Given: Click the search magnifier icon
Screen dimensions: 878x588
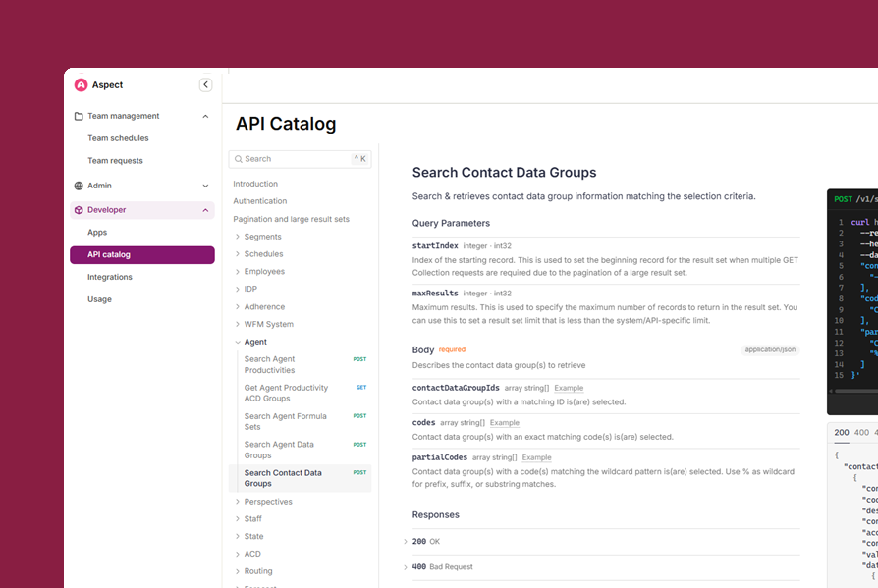Looking at the screenshot, I should click(238, 159).
